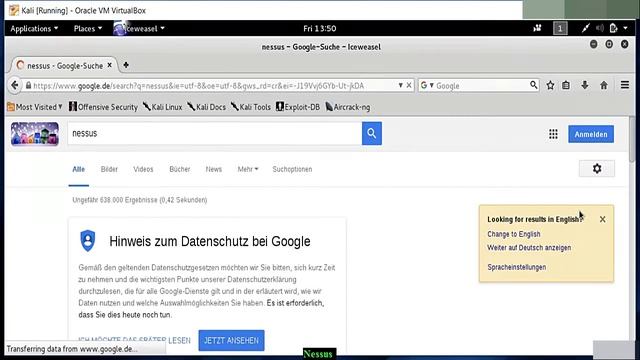The height and width of the screenshot is (360, 640).
Task: Click the Anmelden sign-in button
Action: (591, 134)
